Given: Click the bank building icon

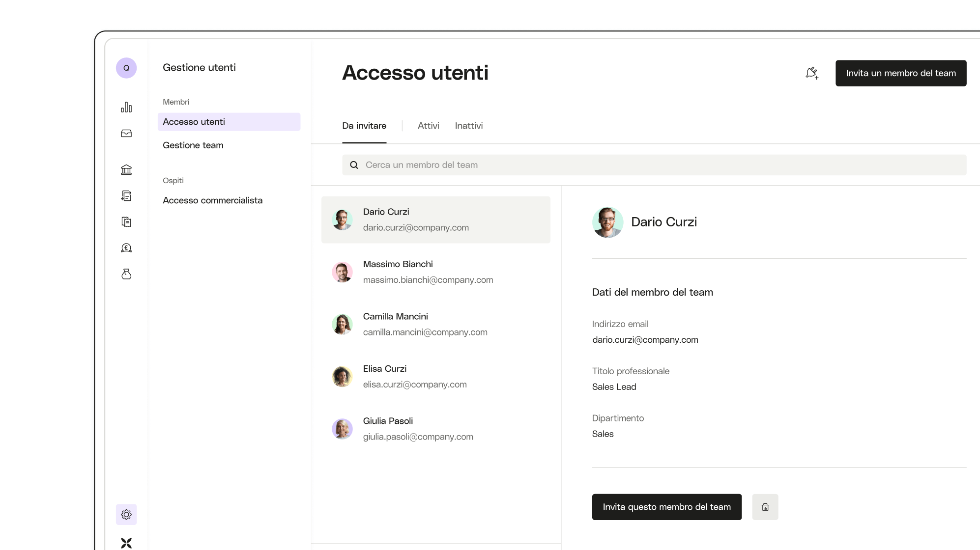Looking at the screenshot, I should click(126, 170).
